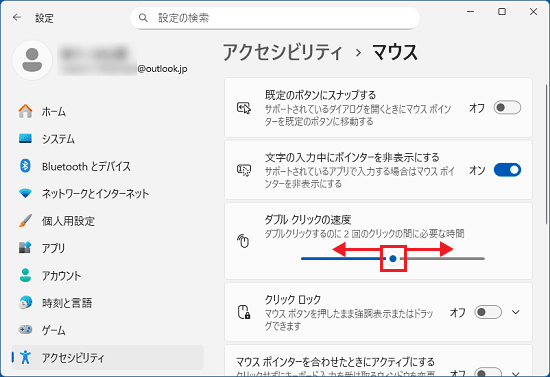Click the ホーム house icon
The width and height of the screenshot is (550, 377).
click(25, 111)
